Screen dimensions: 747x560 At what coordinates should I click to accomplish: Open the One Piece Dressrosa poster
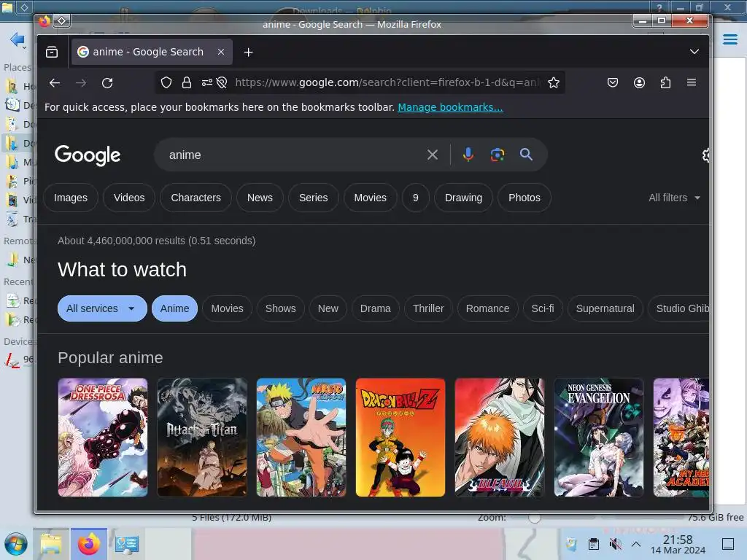(x=103, y=437)
